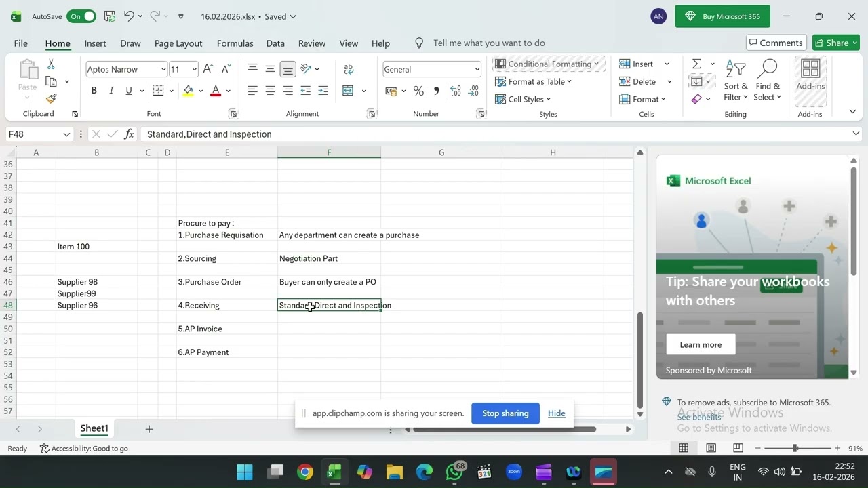The height and width of the screenshot is (488, 868).
Task: Click the Clear eraser icon
Action: pyautogui.click(x=696, y=99)
